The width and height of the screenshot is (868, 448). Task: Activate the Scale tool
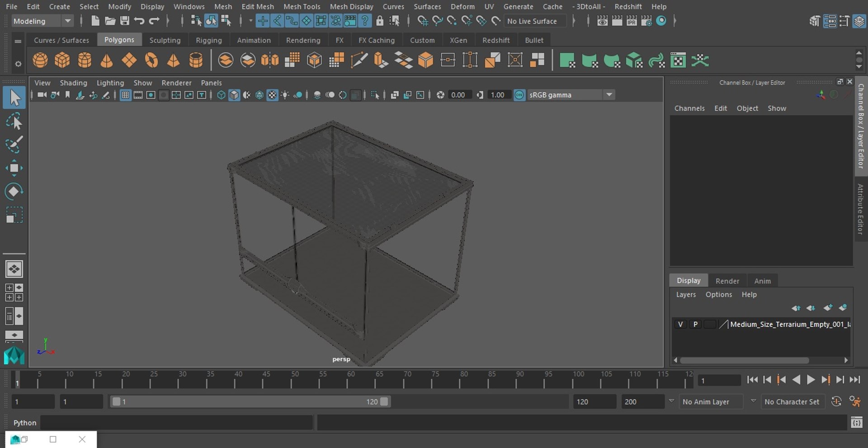coord(14,215)
